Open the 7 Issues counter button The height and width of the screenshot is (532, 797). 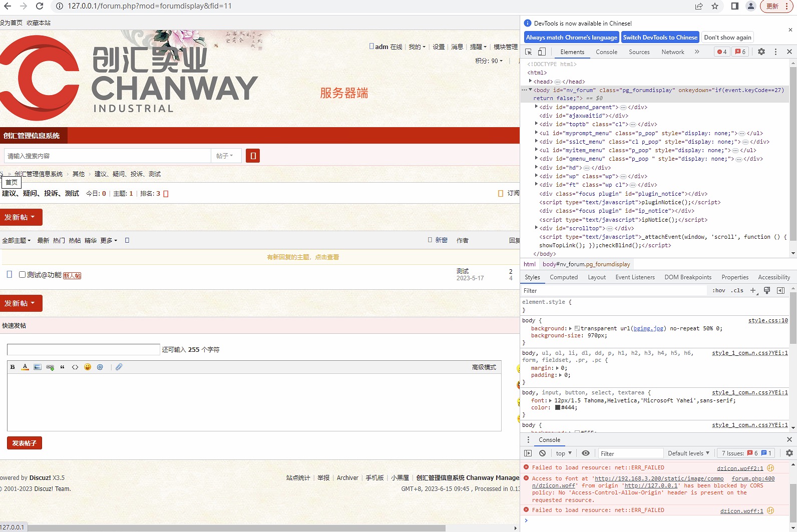click(x=746, y=453)
